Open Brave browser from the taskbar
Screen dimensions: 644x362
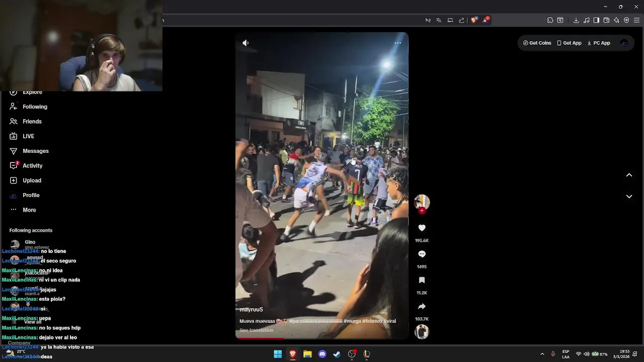[x=292, y=354]
